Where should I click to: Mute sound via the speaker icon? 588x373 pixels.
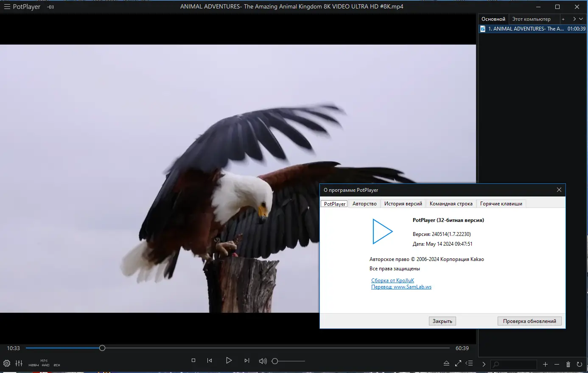[263, 361]
